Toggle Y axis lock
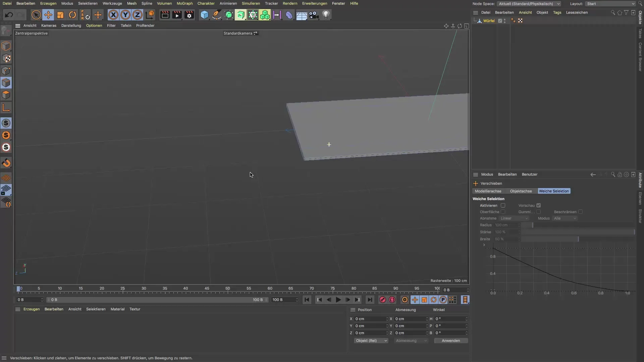 pos(125,15)
